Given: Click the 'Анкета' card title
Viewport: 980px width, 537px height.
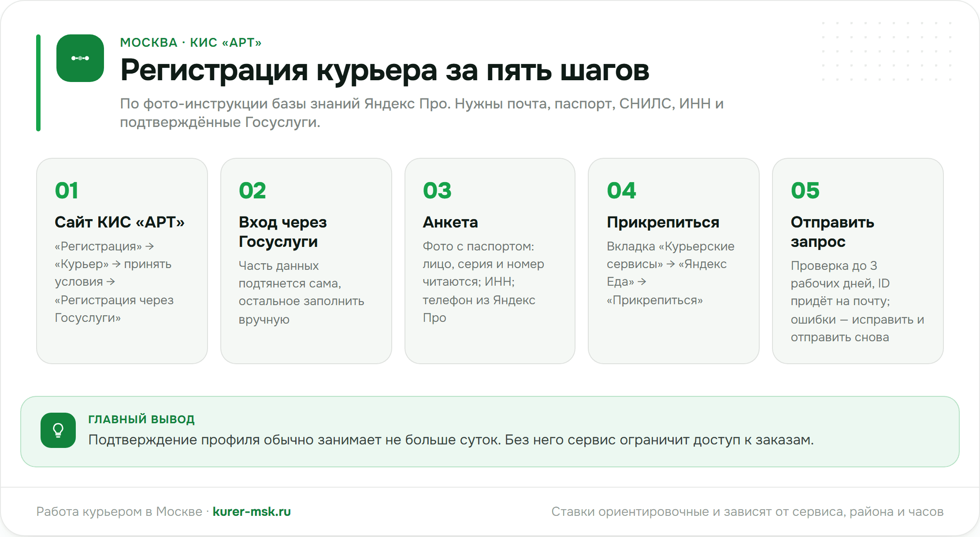Looking at the screenshot, I should click(x=450, y=222).
